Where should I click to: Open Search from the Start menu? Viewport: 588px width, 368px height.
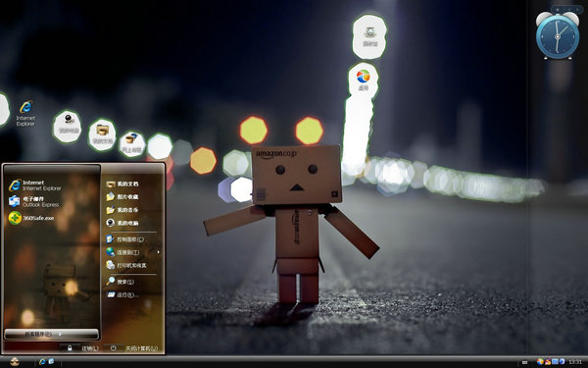point(120,282)
